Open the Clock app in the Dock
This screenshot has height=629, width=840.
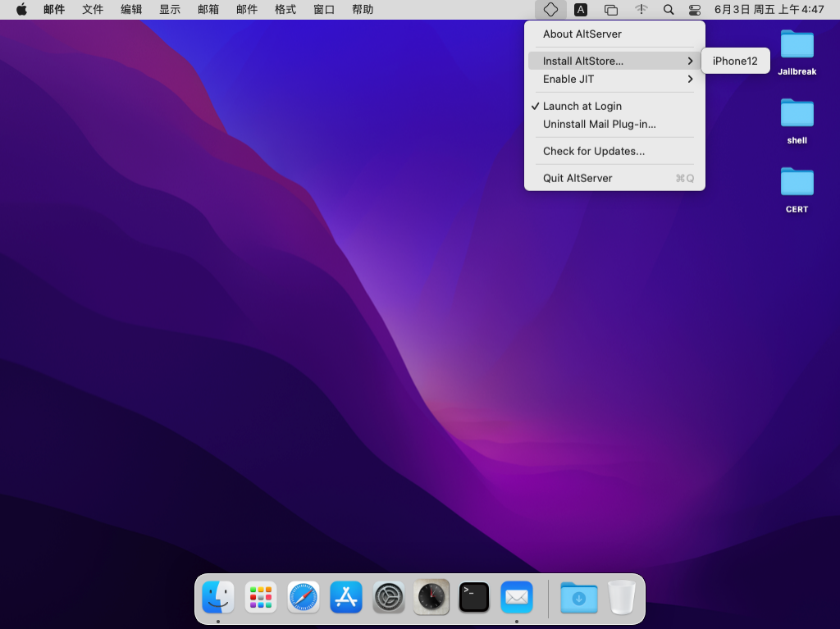[x=431, y=597]
